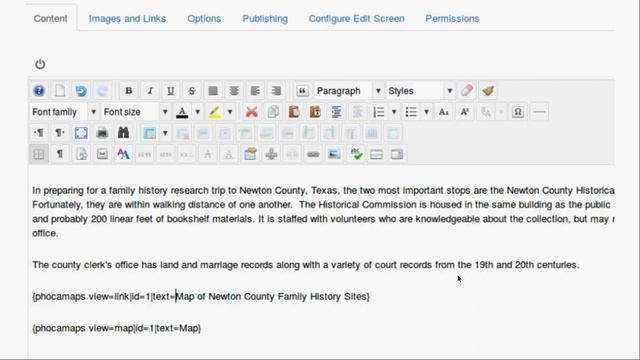
Task: Paste as plain text
Action: coord(315,112)
